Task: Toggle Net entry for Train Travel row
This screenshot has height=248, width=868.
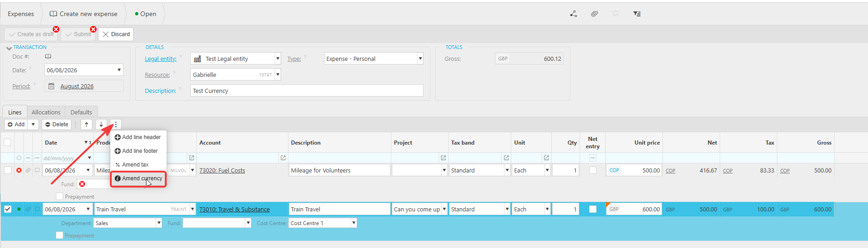Action: click(x=593, y=209)
